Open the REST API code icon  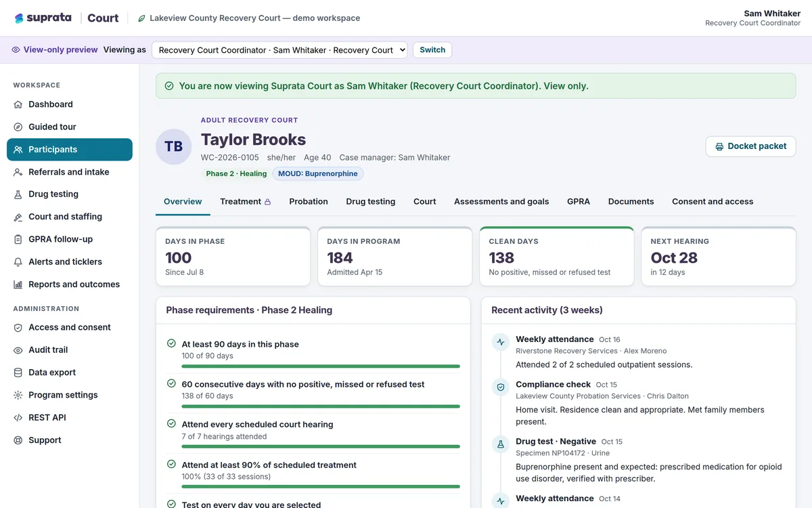[x=18, y=418]
